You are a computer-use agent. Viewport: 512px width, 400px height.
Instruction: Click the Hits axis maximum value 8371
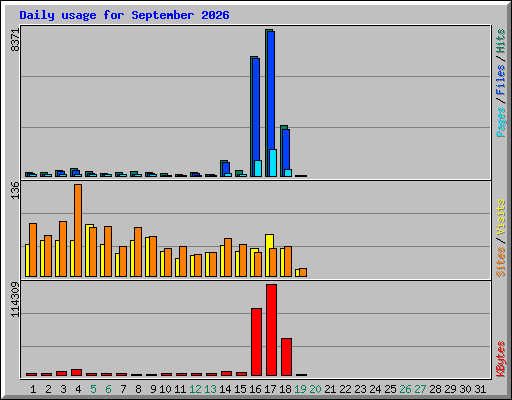click(x=15, y=40)
